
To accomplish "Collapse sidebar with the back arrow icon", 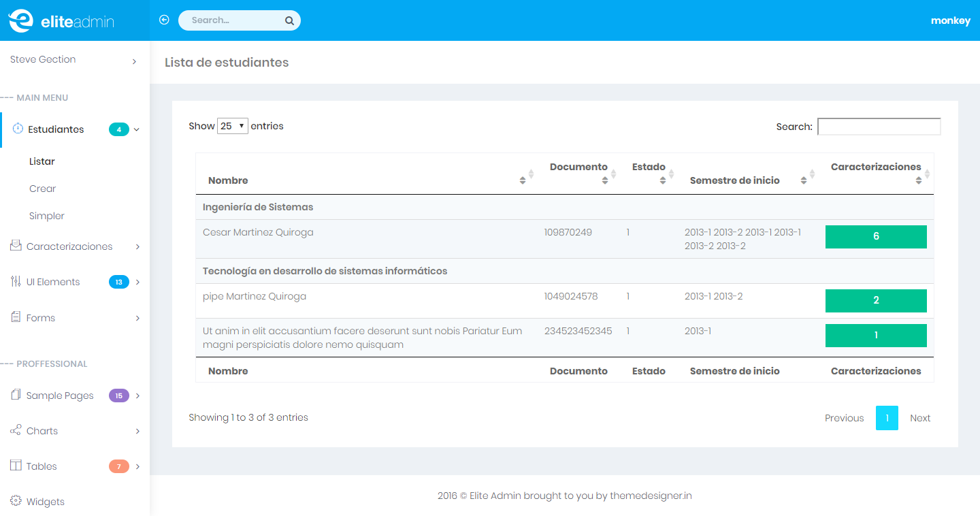I will [164, 20].
